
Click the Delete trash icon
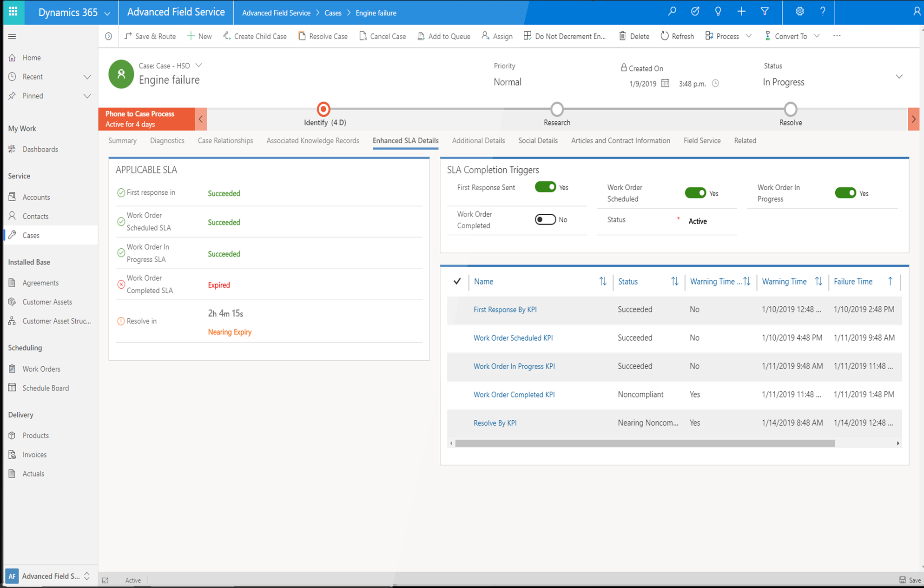pyautogui.click(x=622, y=36)
